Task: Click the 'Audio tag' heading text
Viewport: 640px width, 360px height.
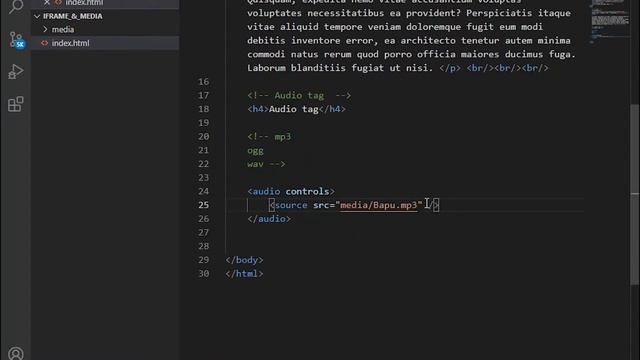Action: click(293, 109)
